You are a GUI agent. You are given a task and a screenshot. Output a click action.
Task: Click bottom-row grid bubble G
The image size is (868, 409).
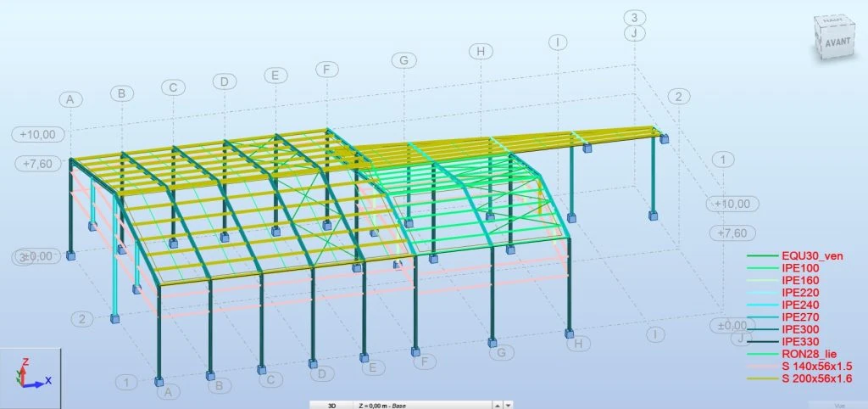[x=502, y=352]
